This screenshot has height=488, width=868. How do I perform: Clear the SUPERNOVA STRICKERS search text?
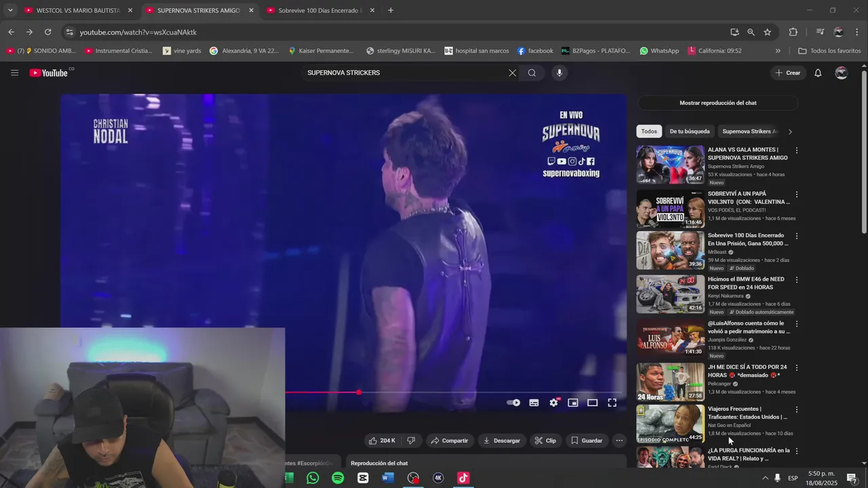click(x=513, y=73)
